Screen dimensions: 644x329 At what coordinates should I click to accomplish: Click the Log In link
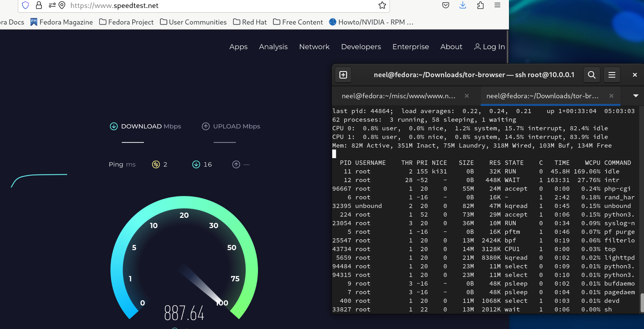click(x=489, y=47)
